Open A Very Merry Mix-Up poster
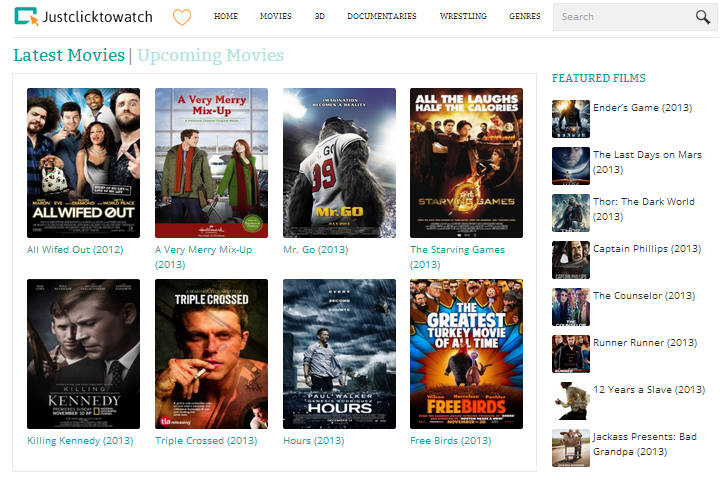The image size is (722, 477). [x=211, y=163]
